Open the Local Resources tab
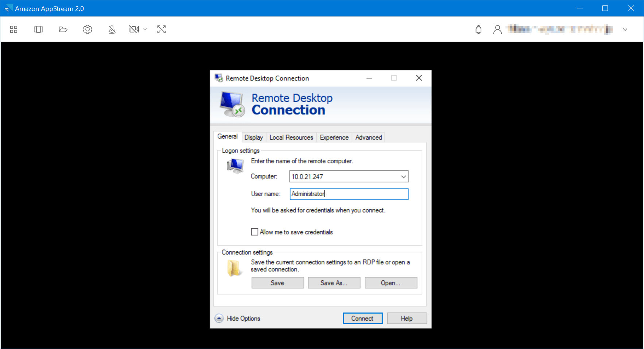 pyautogui.click(x=291, y=137)
